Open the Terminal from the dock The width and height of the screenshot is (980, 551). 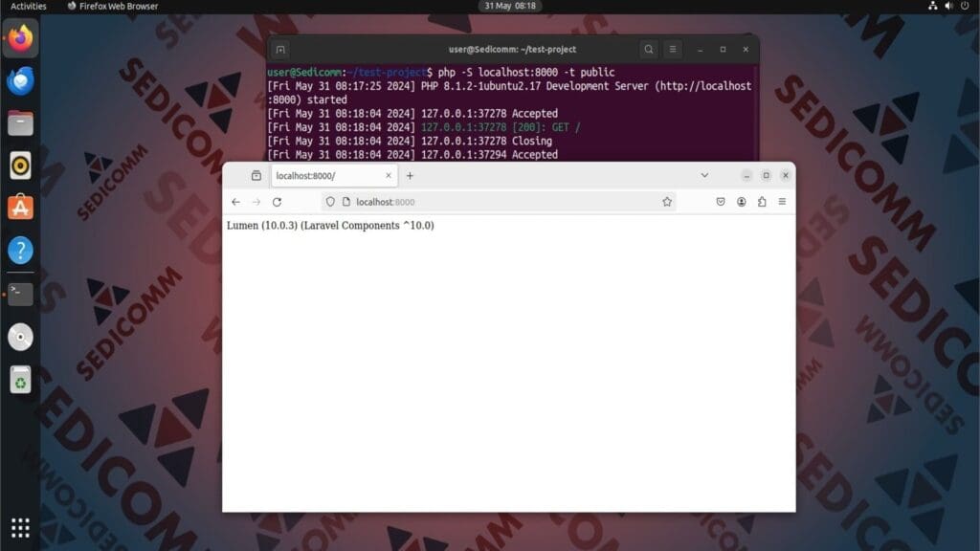pos(19,294)
